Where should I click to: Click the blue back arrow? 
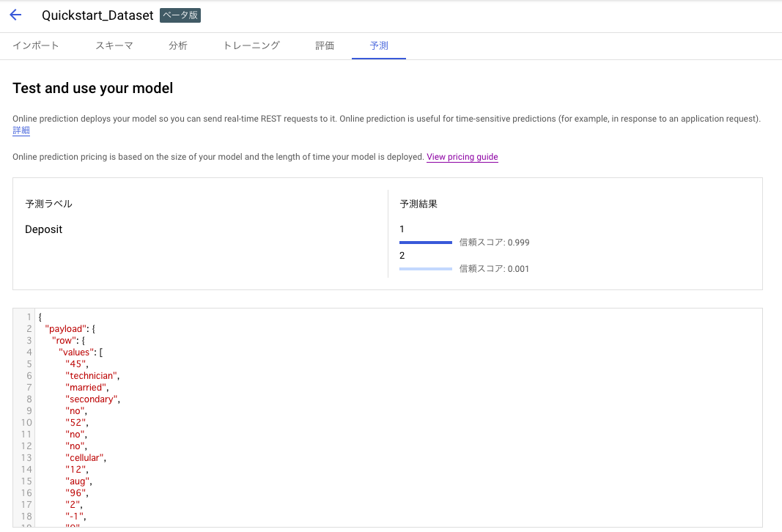[15, 15]
